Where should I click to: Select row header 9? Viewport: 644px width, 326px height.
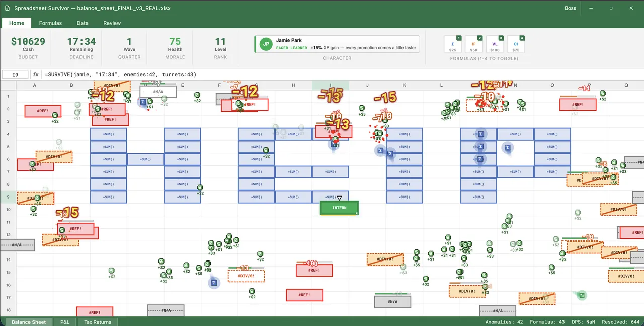[x=8, y=197]
